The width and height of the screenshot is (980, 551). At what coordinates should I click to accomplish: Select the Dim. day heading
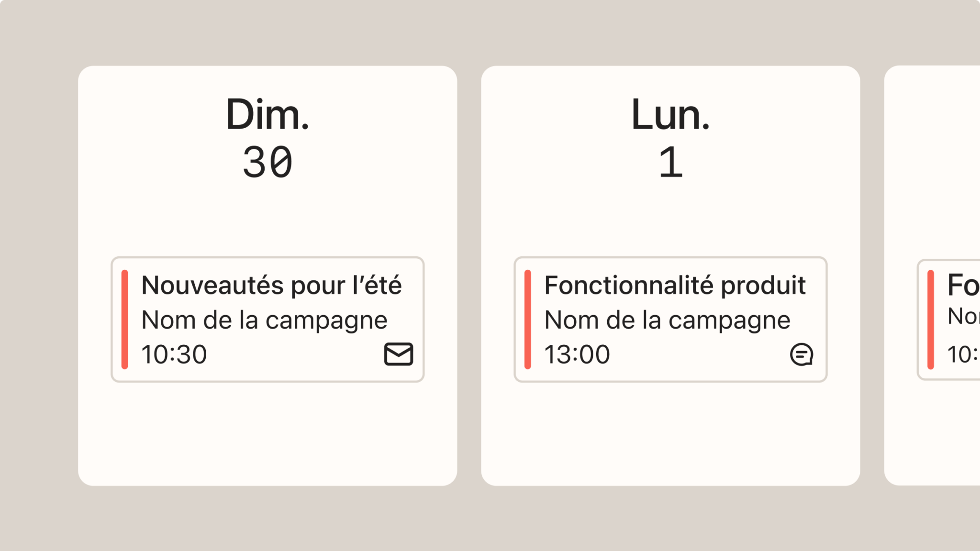(x=267, y=114)
